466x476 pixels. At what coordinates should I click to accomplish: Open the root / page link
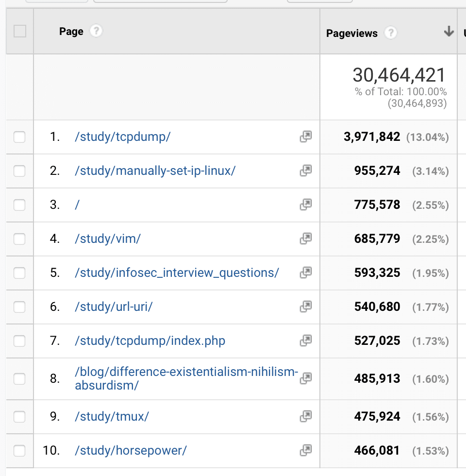coord(77,204)
